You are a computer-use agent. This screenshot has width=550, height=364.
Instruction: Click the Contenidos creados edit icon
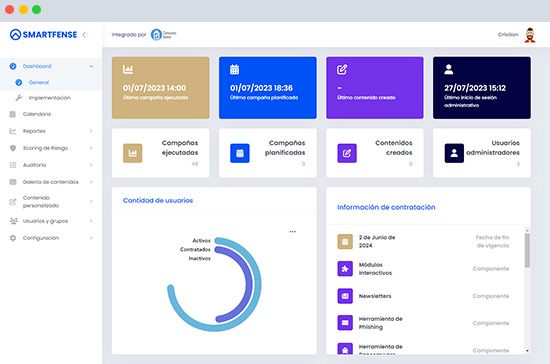[x=347, y=153]
